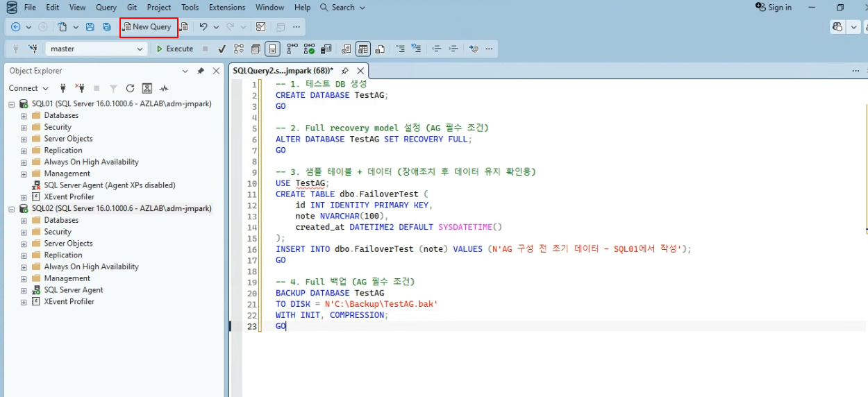868x397 pixels.
Task: Click the Save All icon
Action: (x=107, y=27)
